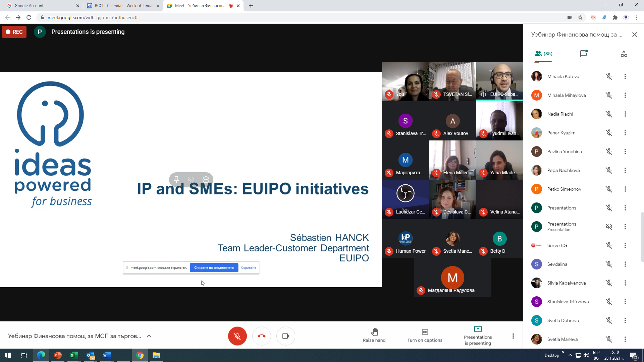Click the stop sharing button in sharing bar
Image resolution: width=644 pixels, height=362 pixels.
pos(214,267)
